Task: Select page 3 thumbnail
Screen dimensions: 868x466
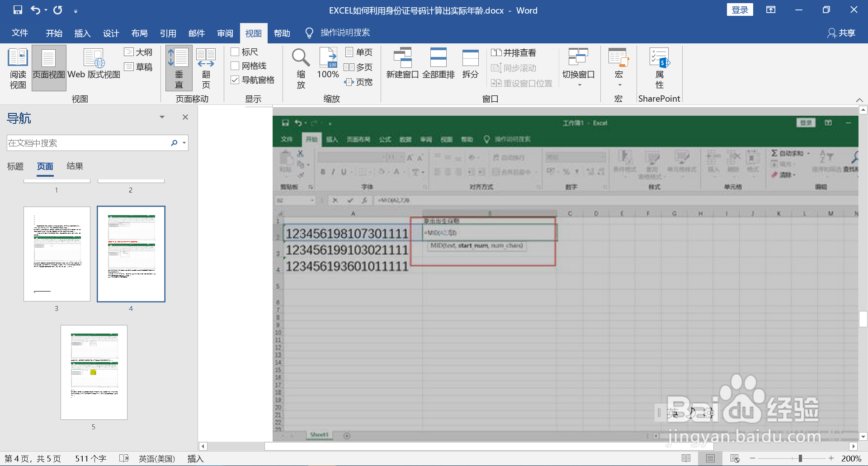Action: 57,254
